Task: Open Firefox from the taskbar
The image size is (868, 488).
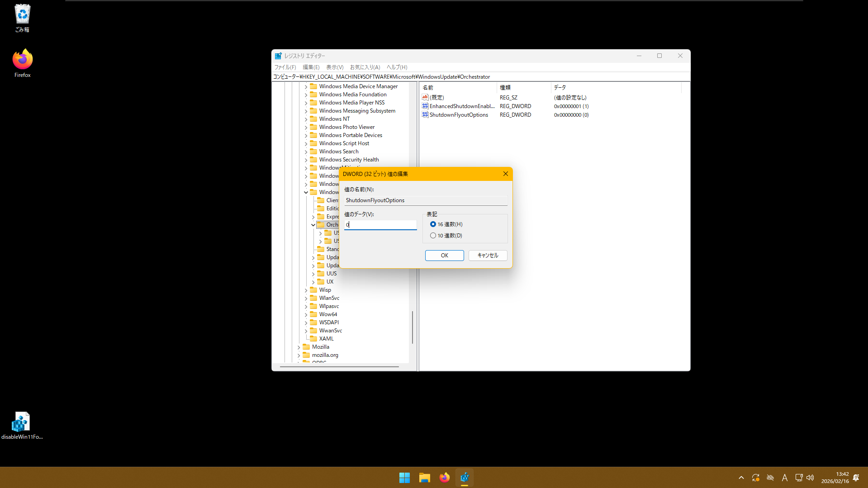Action: click(444, 477)
